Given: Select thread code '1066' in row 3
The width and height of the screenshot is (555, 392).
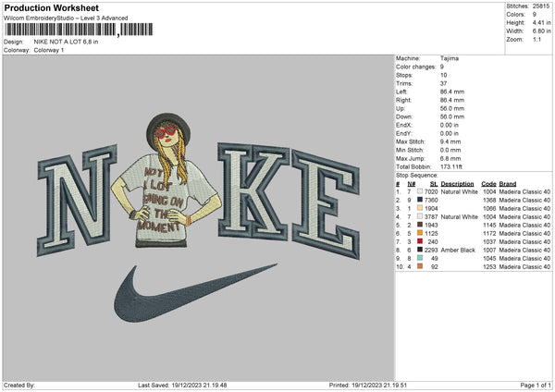Looking at the screenshot, I should point(489,208).
